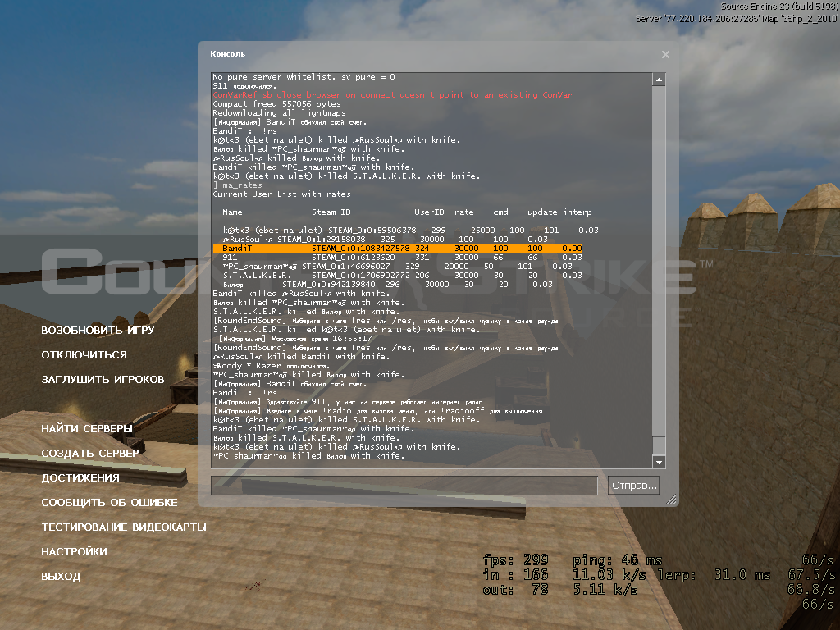Click the 'update' column header
The height and width of the screenshot is (630, 840).
542,212
